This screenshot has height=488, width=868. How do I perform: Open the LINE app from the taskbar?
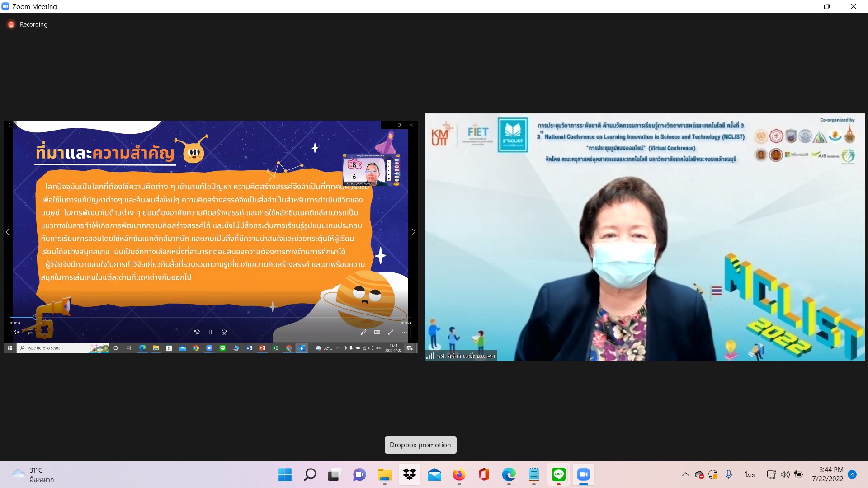click(x=559, y=474)
